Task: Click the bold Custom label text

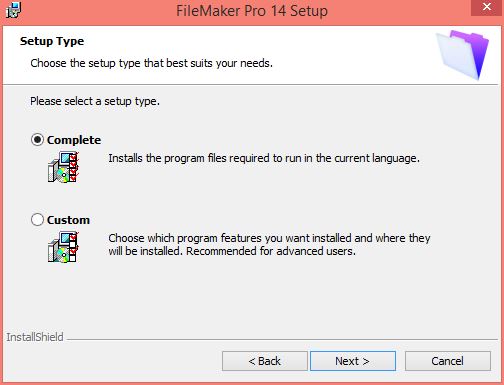Action: 68,220
